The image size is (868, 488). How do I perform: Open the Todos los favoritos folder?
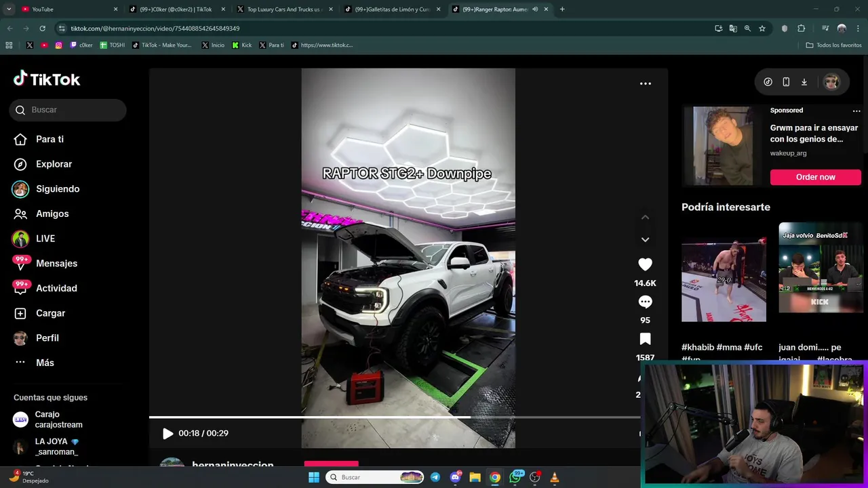(x=833, y=45)
